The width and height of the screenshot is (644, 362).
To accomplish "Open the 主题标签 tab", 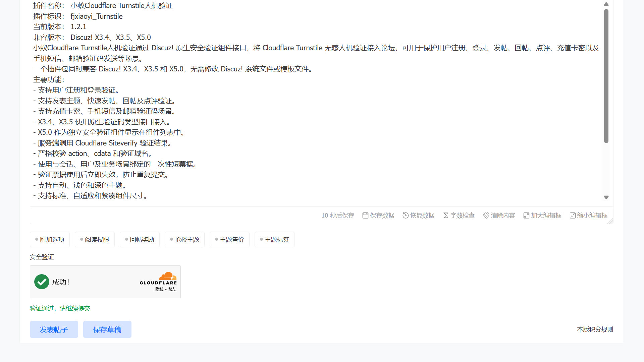I will [274, 240].
